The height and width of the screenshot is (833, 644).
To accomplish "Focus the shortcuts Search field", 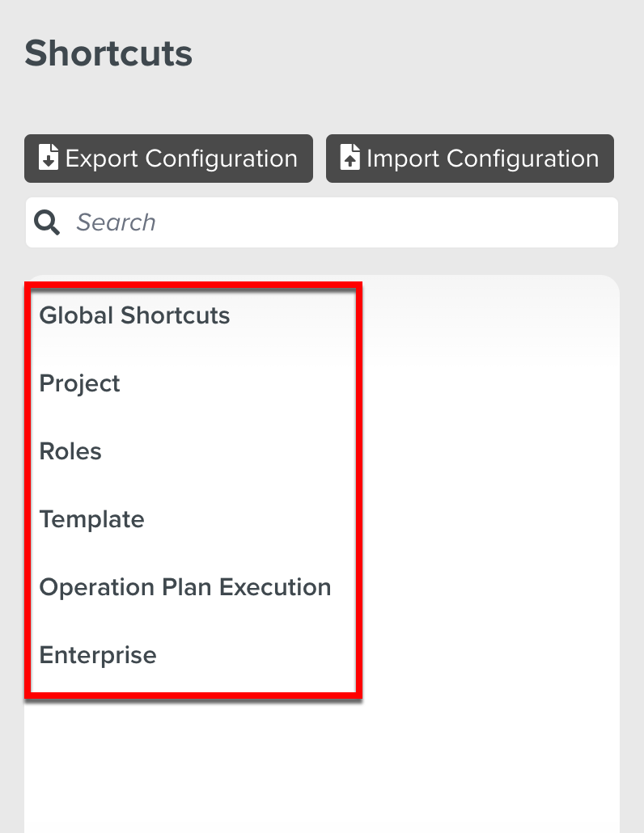I will (x=340, y=222).
